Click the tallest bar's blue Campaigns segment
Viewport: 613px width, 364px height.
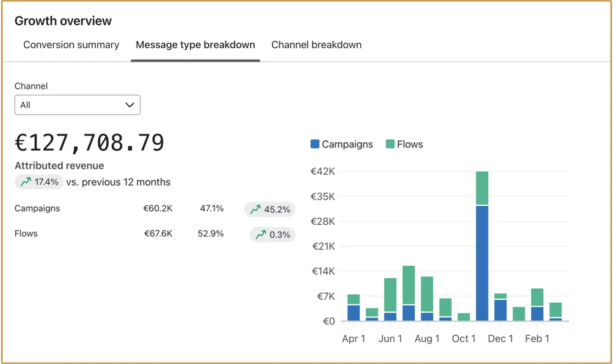[x=482, y=263]
